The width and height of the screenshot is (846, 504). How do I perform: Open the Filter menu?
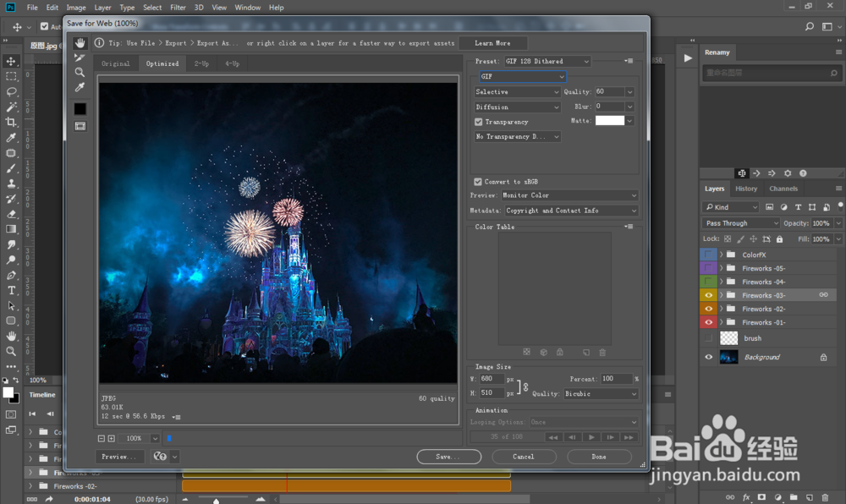pos(178,8)
